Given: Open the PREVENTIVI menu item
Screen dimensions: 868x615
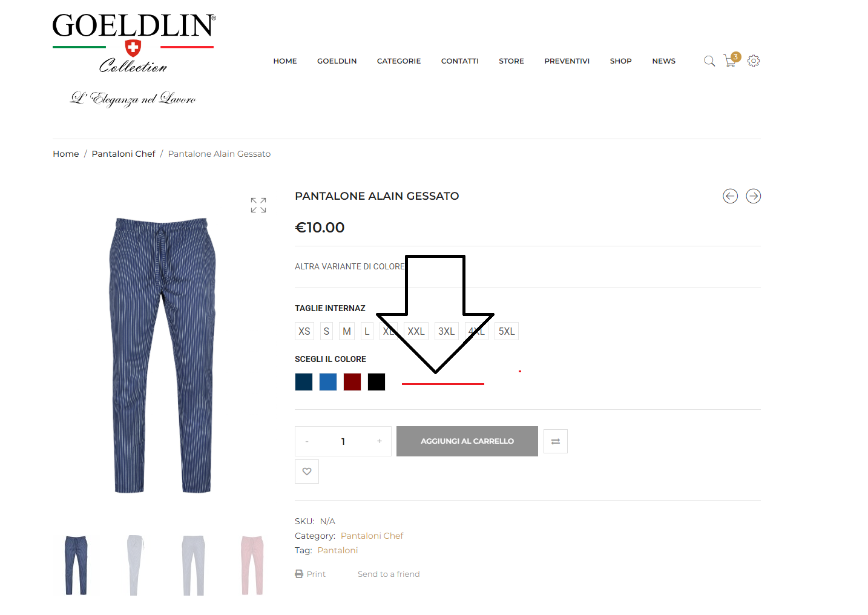Looking at the screenshot, I should (567, 61).
